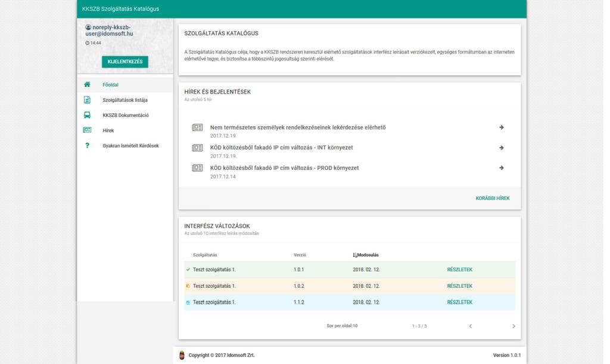Click news icon for Nem természetes személyek item
The width and height of the screenshot is (610, 364).
[x=197, y=127]
